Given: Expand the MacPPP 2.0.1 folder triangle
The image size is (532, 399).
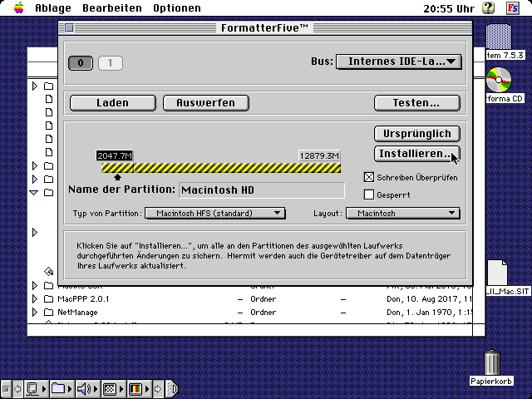Looking at the screenshot, I should click(x=35, y=298).
